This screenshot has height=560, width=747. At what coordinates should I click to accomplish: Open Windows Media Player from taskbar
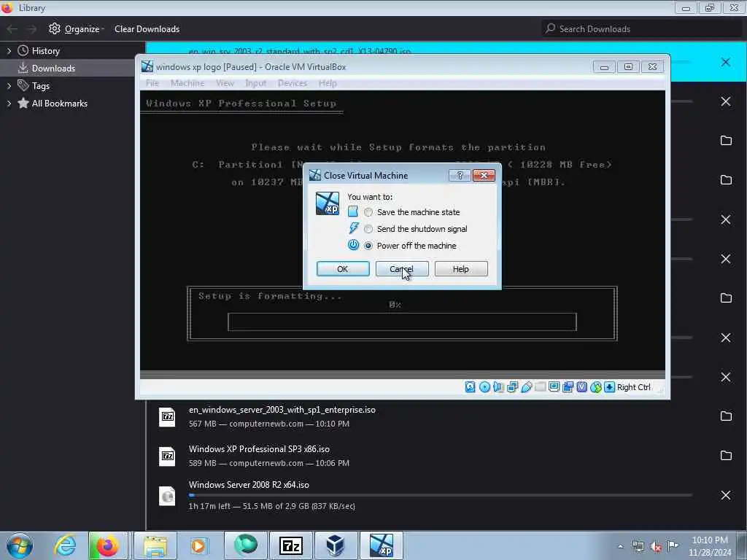coord(198,545)
